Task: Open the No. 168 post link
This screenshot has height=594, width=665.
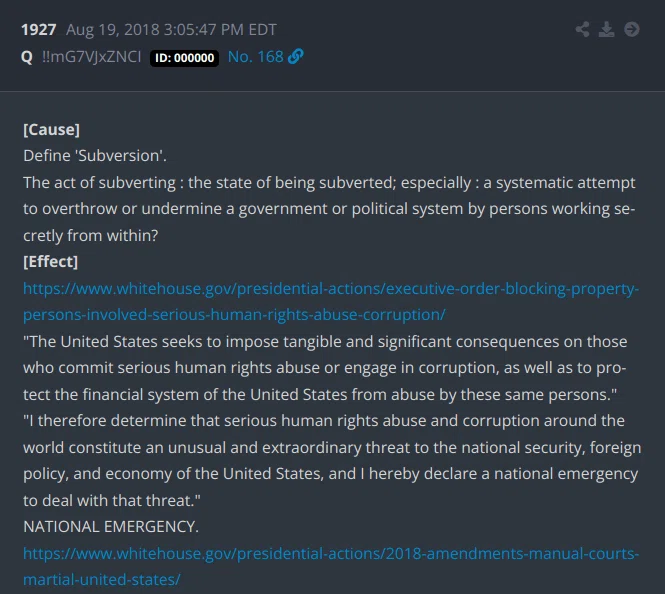Action: [x=255, y=57]
